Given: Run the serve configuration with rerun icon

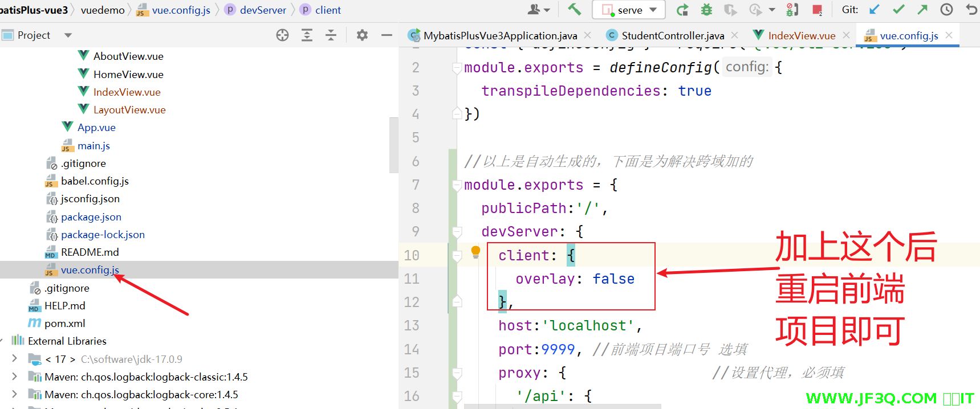Looking at the screenshot, I should pyautogui.click(x=682, y=10).
